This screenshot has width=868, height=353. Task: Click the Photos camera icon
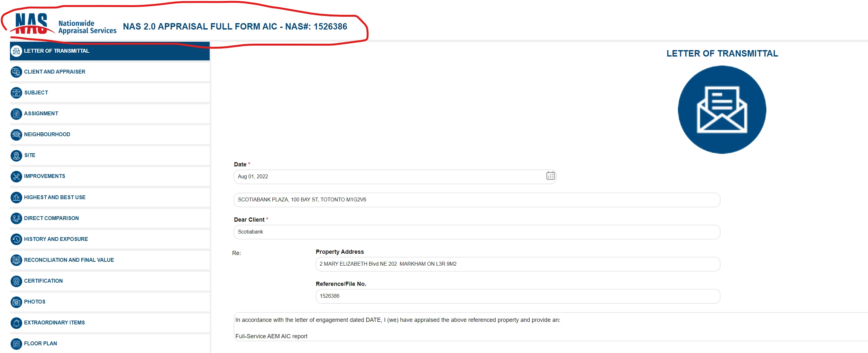pos(16,302)
